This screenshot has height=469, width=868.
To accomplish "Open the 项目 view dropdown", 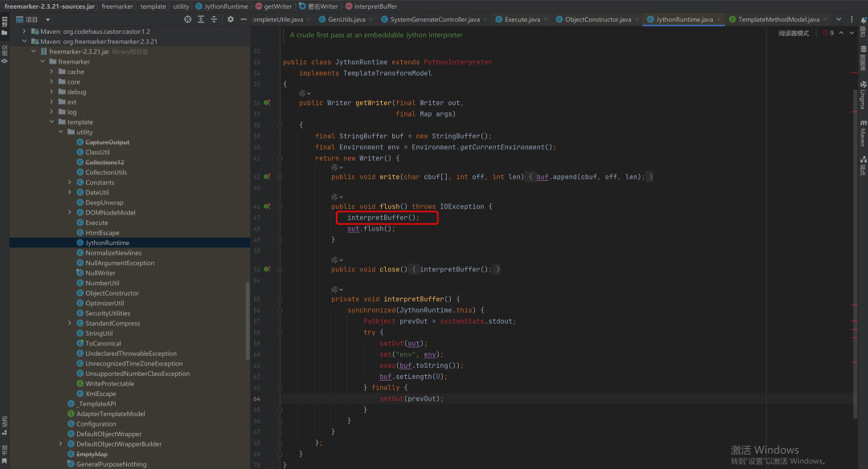I will click(47, 19).
